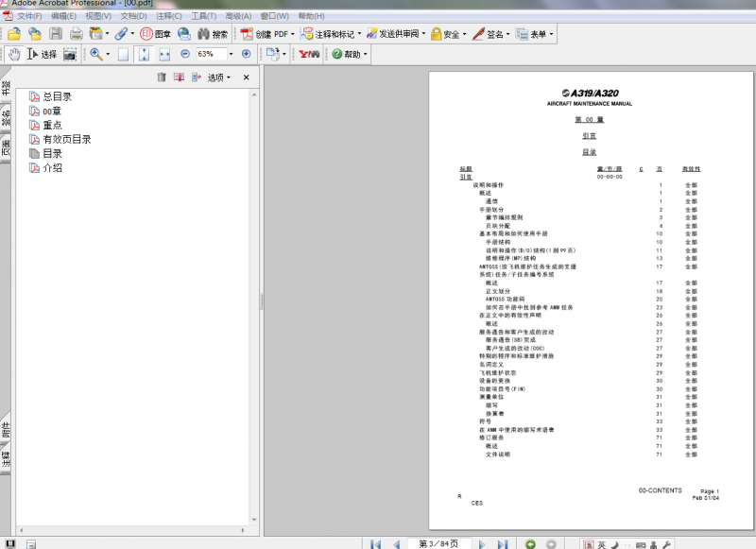
Task: Open the 重点 bookmark
Action: [53, 126]
